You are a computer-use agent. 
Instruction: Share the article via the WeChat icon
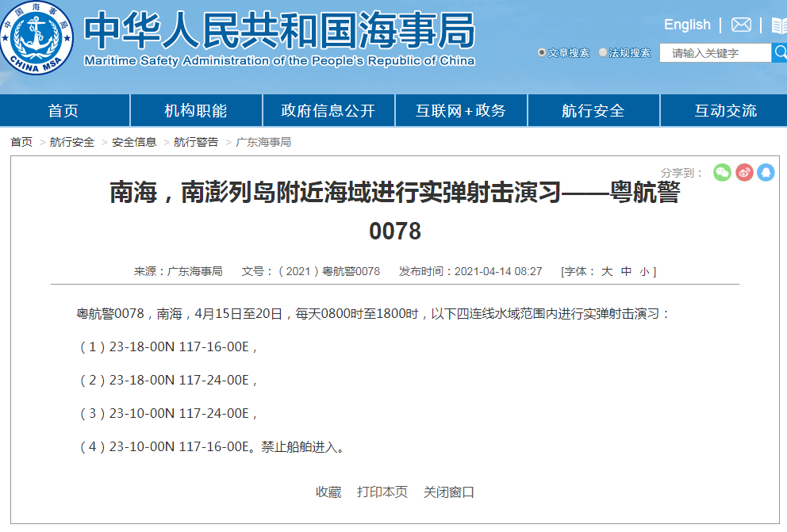(x=722, y=173)
